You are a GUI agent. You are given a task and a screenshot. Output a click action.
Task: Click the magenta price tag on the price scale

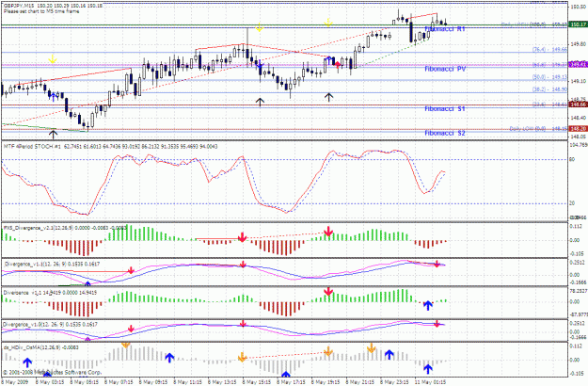pyautogui.click(x=579, y=65)
